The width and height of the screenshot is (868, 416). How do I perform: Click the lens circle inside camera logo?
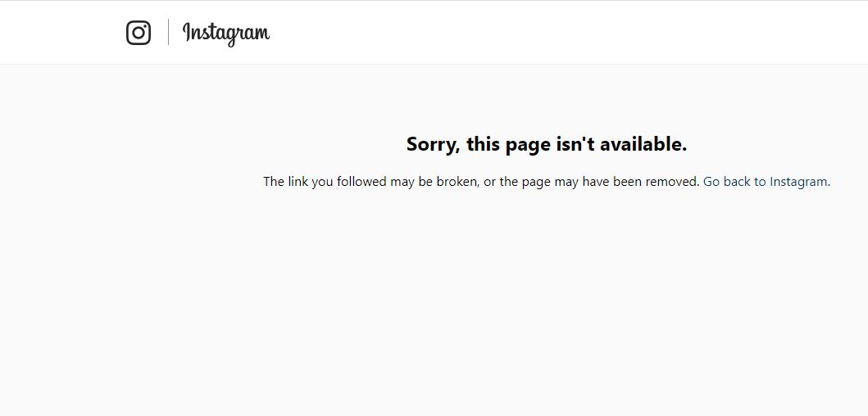point(139,33)
